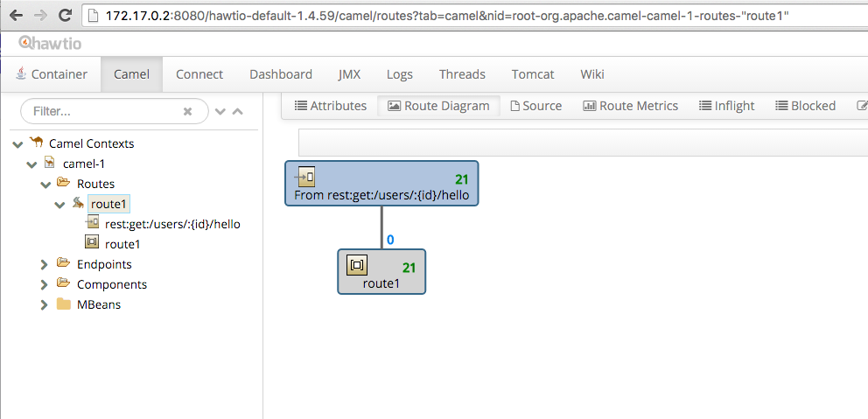The height and width of the screenshot is (419, 868).
Task: Expand the Endpoints folder
Action: point(45,264)
